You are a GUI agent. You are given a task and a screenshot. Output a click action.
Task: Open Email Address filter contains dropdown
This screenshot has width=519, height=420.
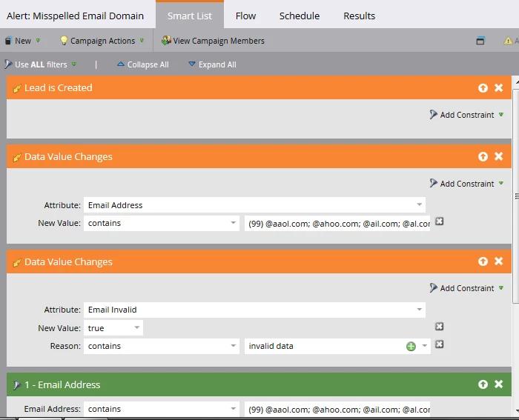162,409
